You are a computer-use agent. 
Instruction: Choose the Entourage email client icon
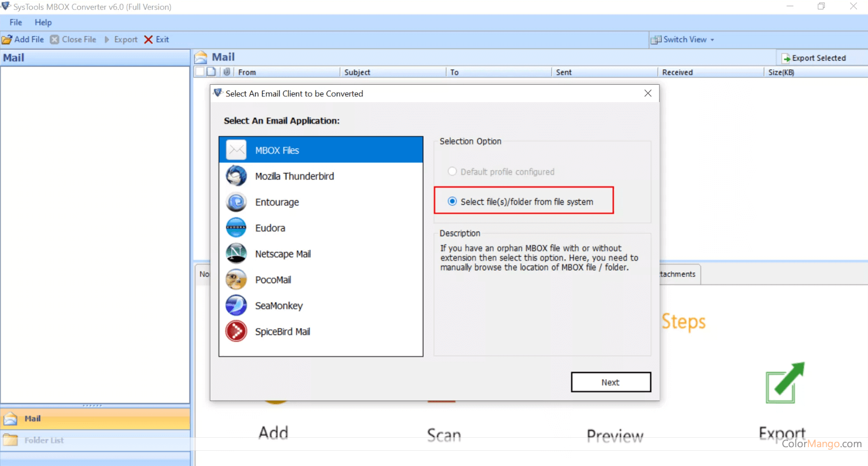point(236,202)
